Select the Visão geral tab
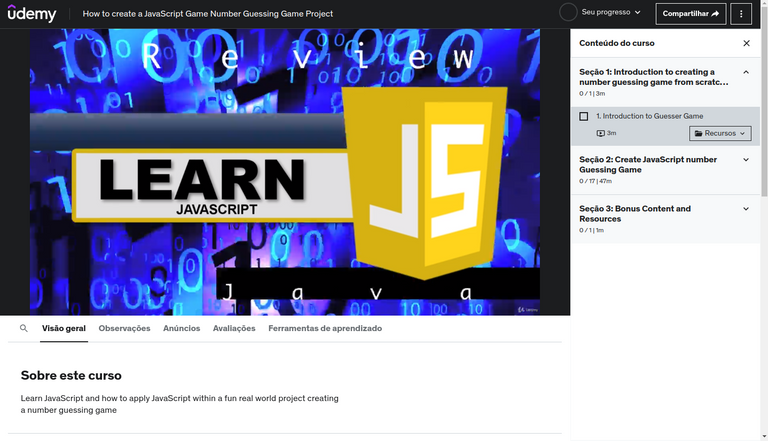 pos(64,328)
